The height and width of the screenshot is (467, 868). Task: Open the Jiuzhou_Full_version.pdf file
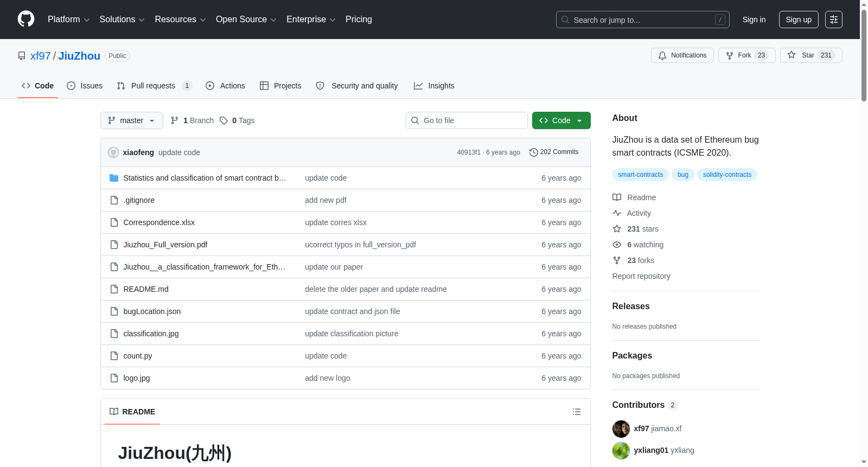click(x=165, y=245)
